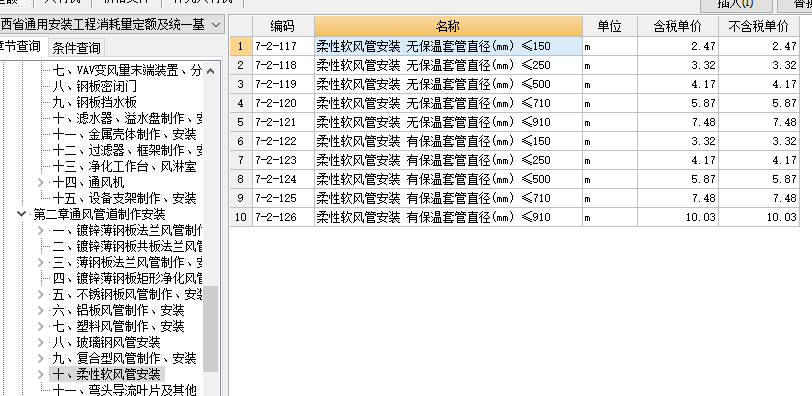
Task: Click tree scrollbar up arrow
Action: tap(210, 71)
